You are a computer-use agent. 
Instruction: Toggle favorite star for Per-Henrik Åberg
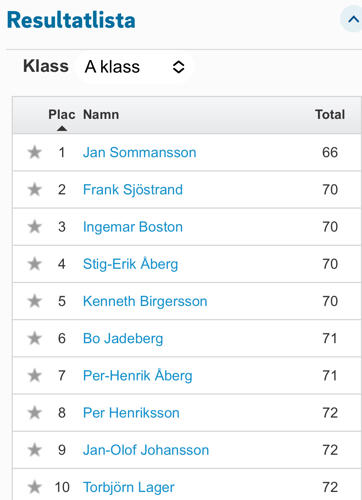tap(35, 376)
